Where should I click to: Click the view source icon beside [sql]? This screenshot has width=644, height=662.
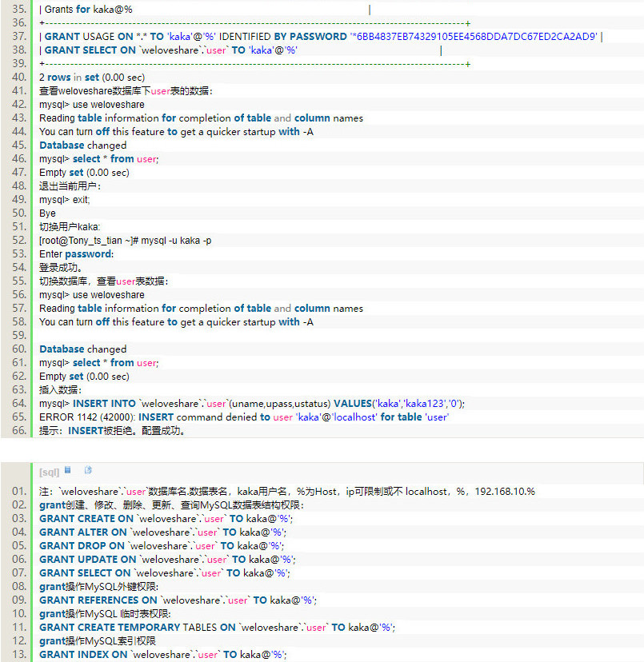[x=68, y=470]
